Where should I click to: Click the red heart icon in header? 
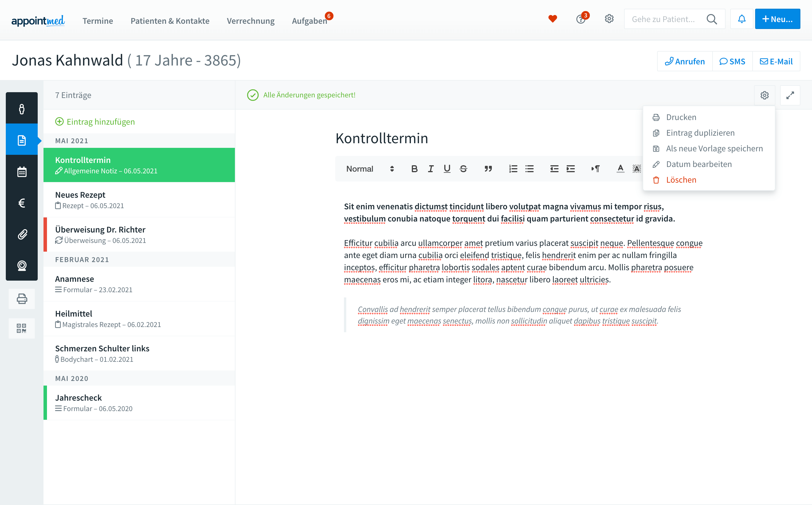tap(553, 19)
